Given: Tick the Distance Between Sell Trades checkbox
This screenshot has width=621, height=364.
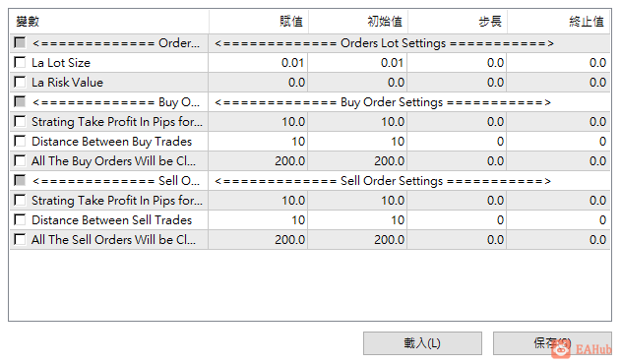Looking at the screenshot, I should click(x=20, y=219).
